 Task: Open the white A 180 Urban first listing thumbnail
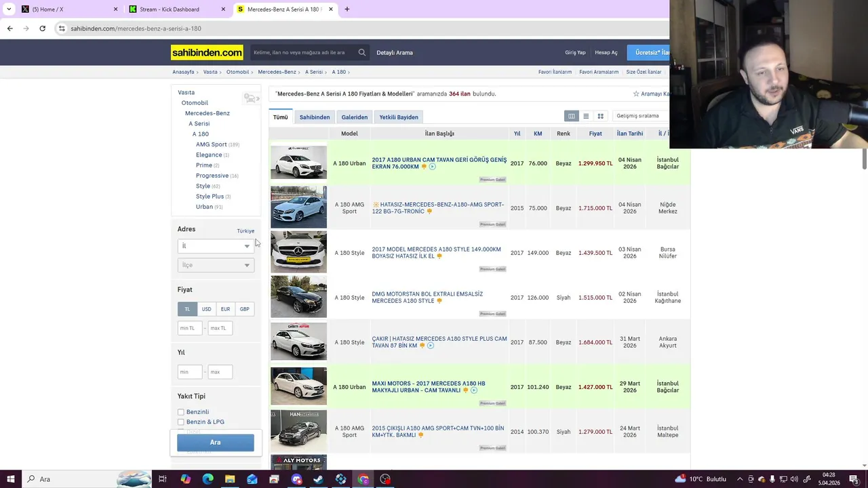point(298,163)
